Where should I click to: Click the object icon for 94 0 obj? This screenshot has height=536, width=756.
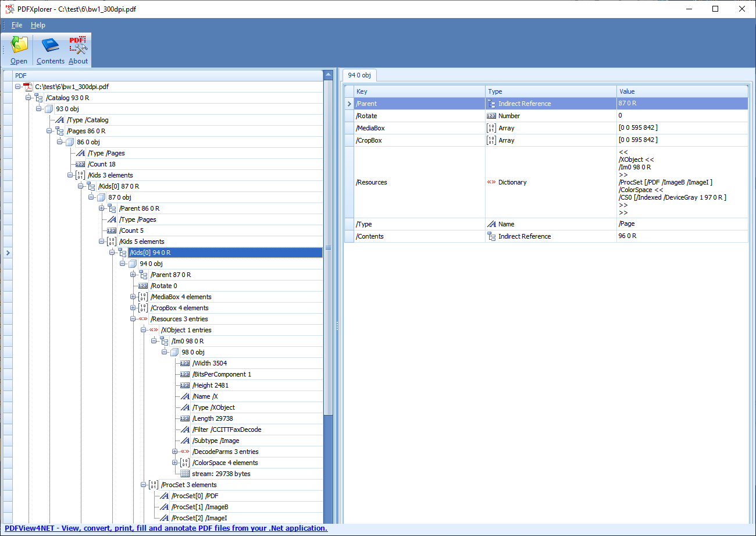tap(133, 264)
